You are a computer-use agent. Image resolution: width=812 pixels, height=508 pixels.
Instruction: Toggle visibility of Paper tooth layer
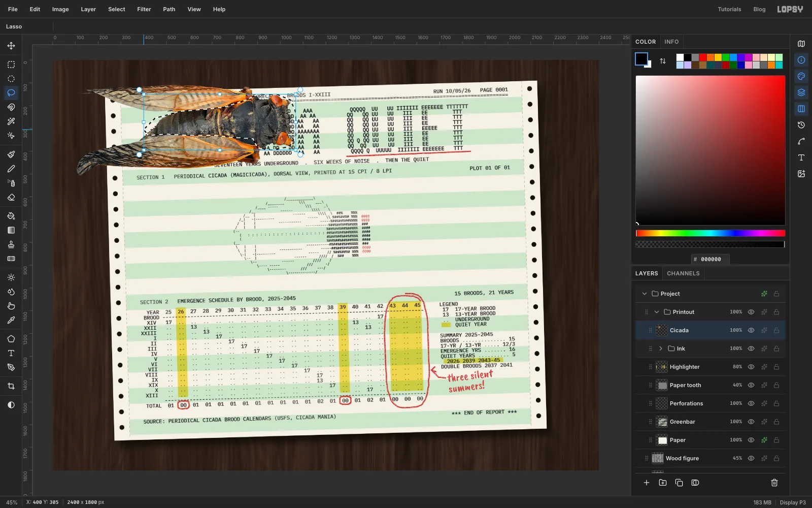pos(751,385)
